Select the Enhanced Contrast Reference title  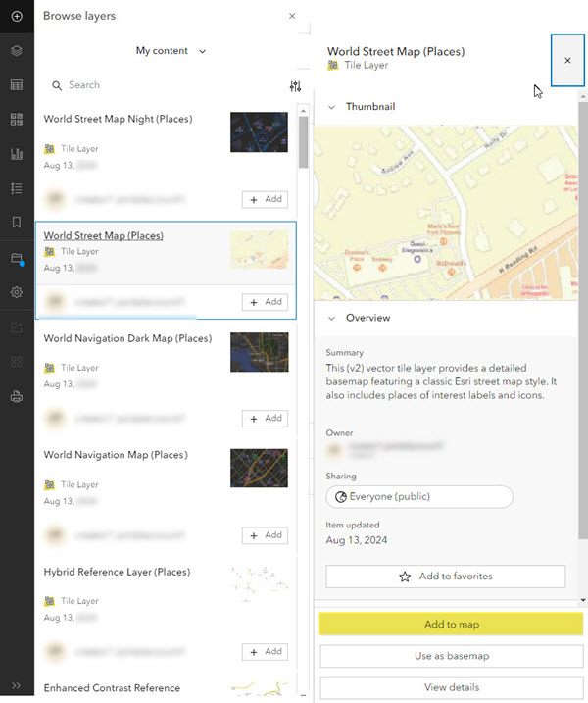[112, 688]
